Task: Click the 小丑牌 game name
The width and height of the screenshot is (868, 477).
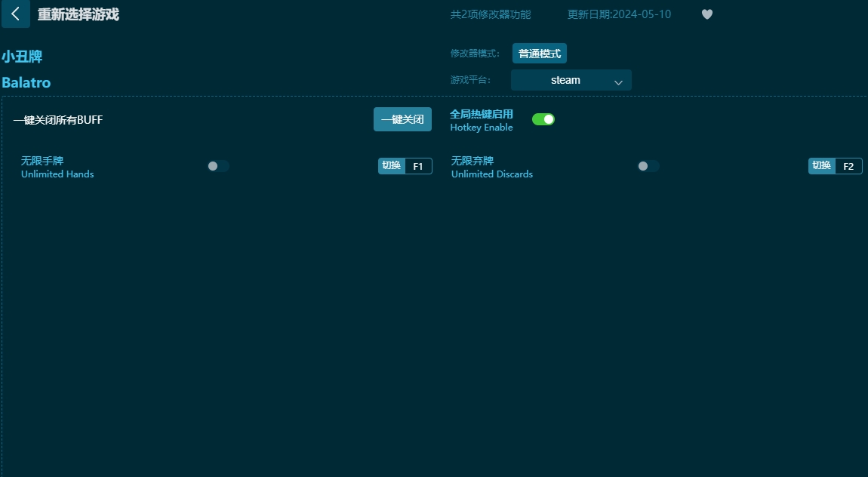Action: (x=22, y=57)
